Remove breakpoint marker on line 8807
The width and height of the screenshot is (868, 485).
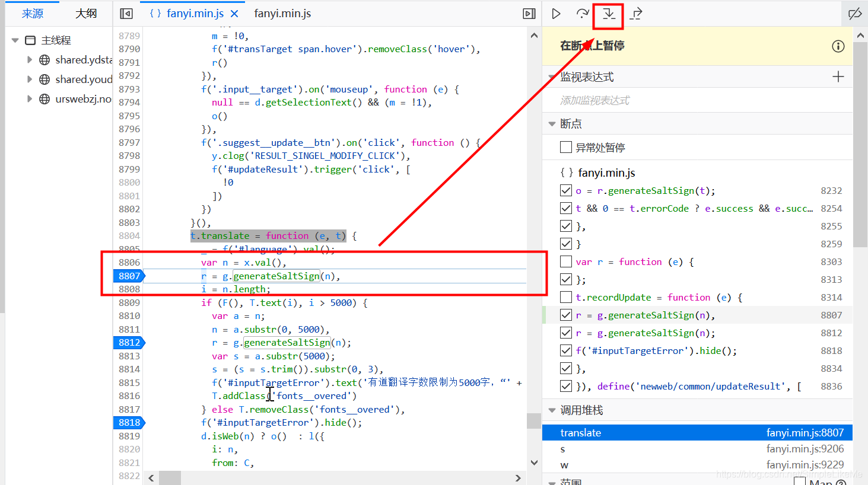129,276
